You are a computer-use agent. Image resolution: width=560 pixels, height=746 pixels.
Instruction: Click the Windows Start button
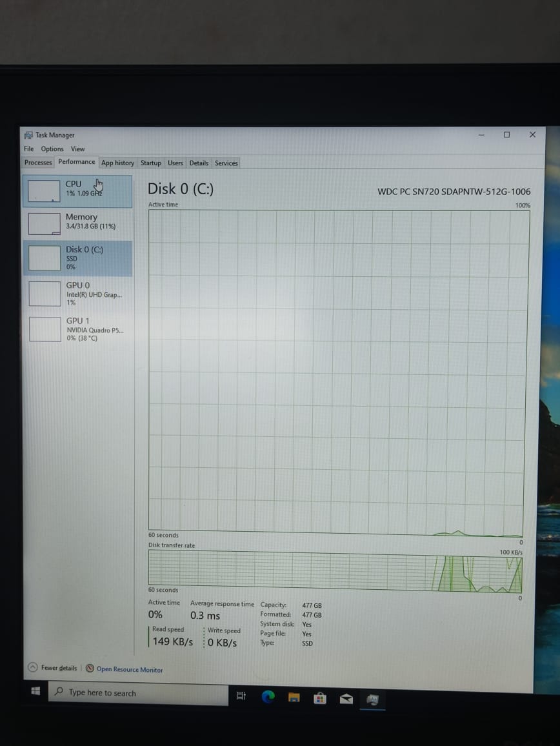35,691
